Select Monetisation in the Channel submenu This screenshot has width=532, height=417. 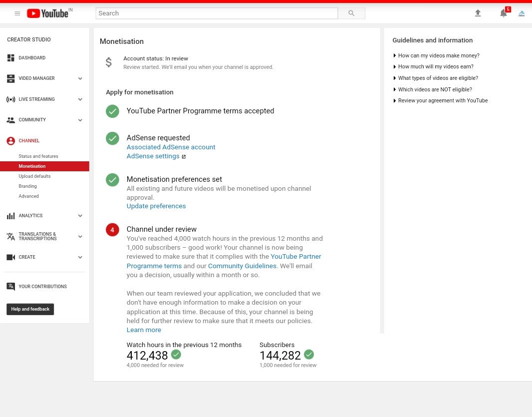[x=44, y=166]
